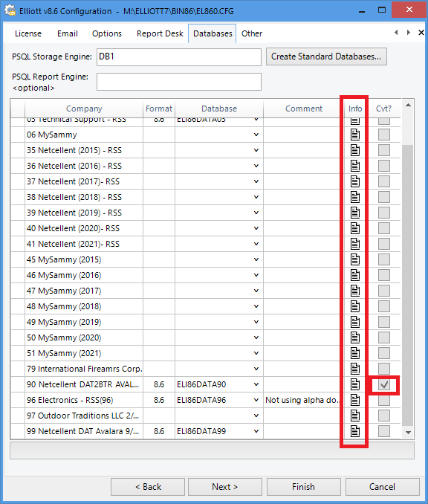Show Info for 79 International Fireamrs Corp.
Viewport: 428px width, 504px height.
[x=354, y=369]
